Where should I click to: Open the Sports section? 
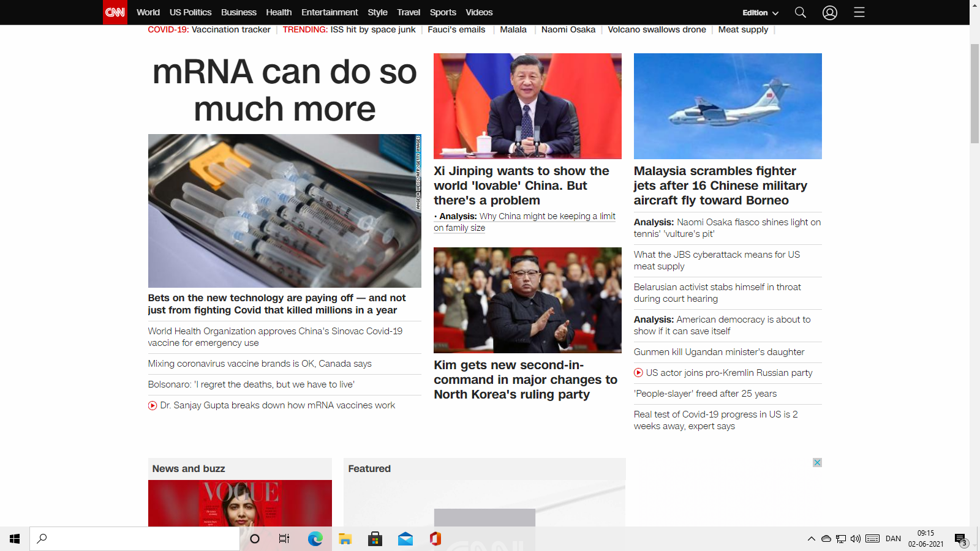pyautogui.click(x=443, y=12)
